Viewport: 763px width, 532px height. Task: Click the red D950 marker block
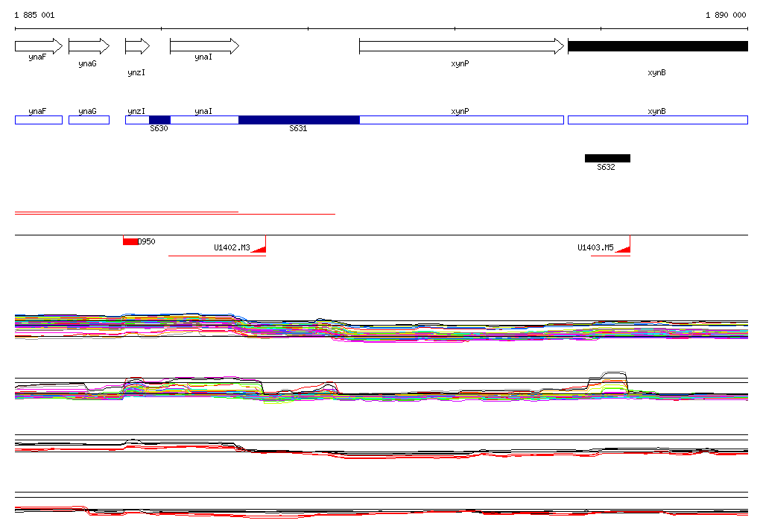click(x=130, y=241)
